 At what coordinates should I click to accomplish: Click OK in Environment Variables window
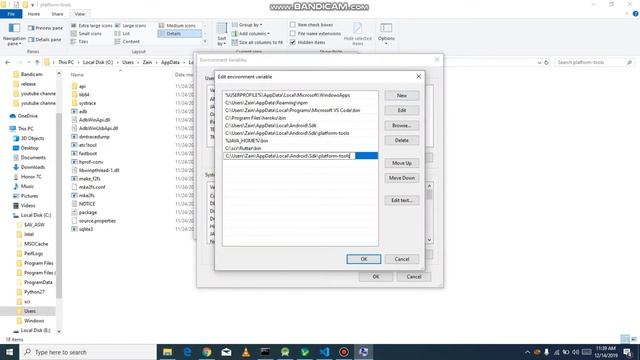(x=376, y=277)
